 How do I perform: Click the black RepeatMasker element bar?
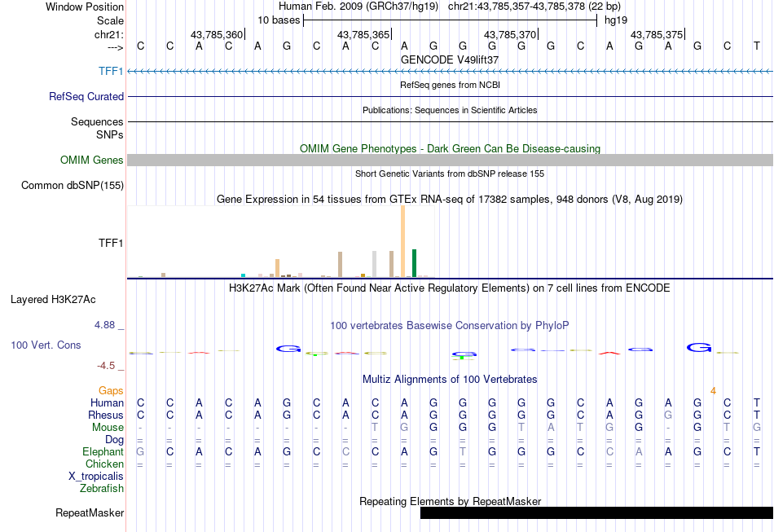pyautogui.click(x=596, y=512)
